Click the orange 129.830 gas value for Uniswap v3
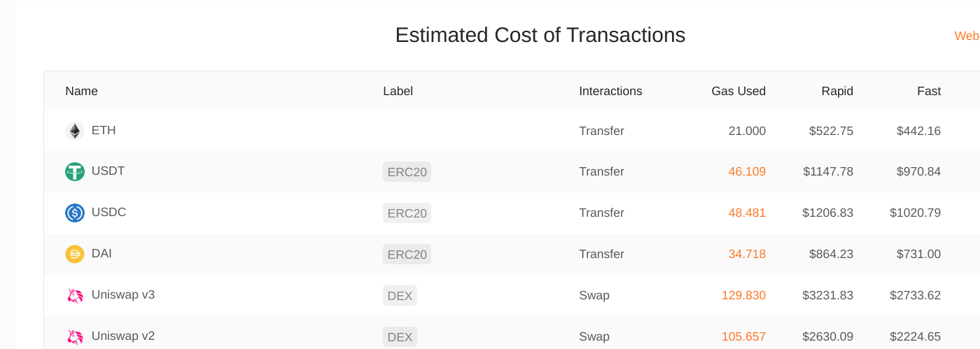The image size is (980, 349). [743, 295]
